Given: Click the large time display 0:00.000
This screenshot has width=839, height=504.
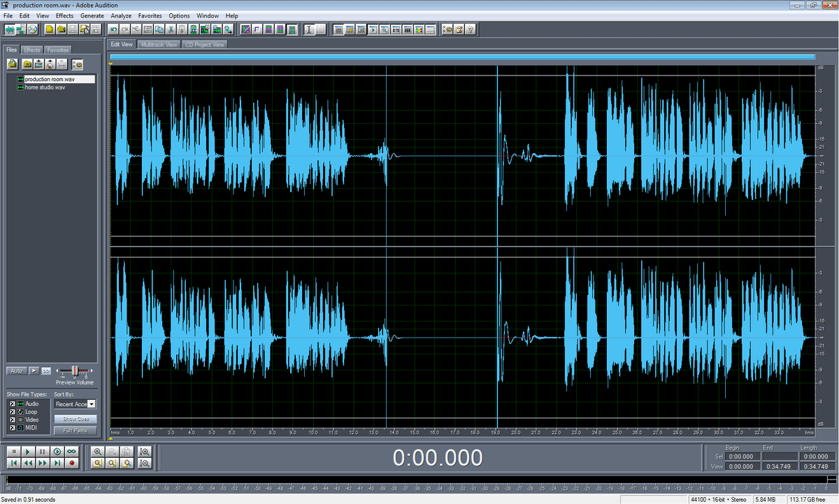Looking at the screenshot, I should point(438,458).
